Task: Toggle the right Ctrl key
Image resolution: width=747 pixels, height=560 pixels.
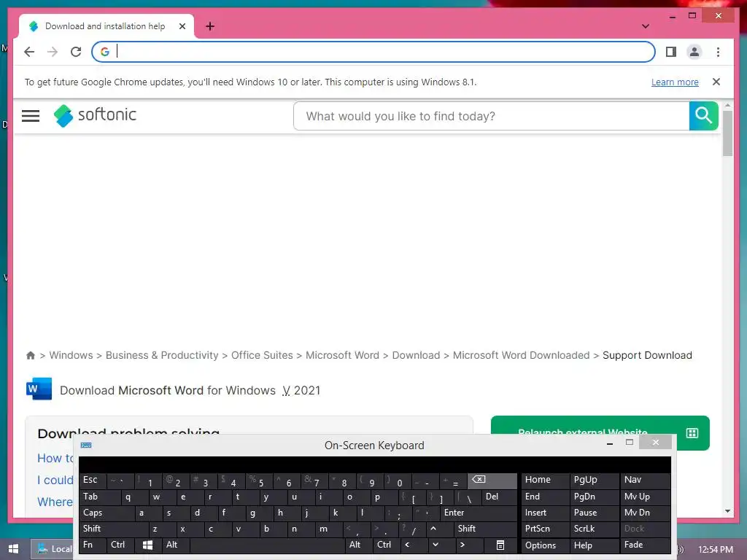Action: pos(387,545)
